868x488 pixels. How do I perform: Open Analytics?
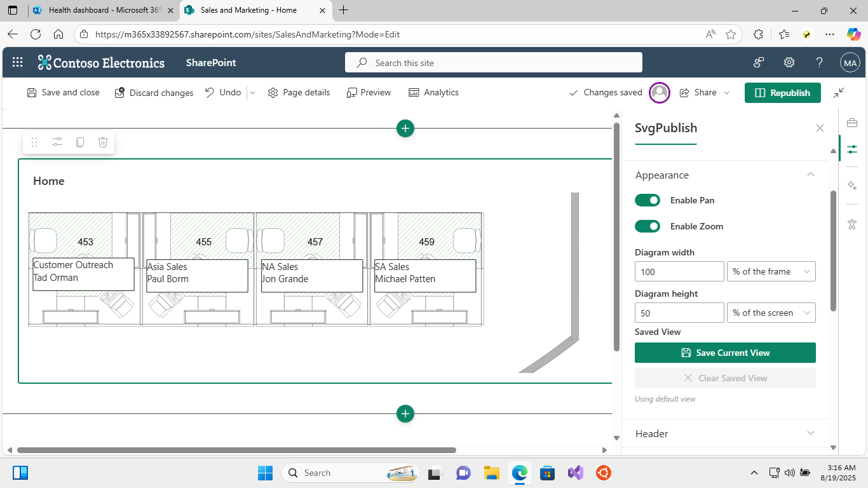pos(433,93)
